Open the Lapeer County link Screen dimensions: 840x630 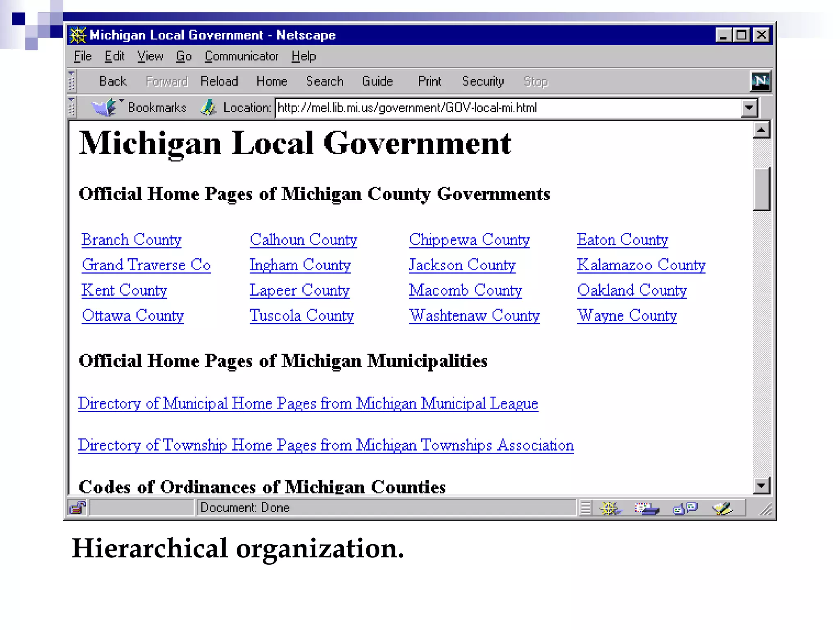coord(299,290)
